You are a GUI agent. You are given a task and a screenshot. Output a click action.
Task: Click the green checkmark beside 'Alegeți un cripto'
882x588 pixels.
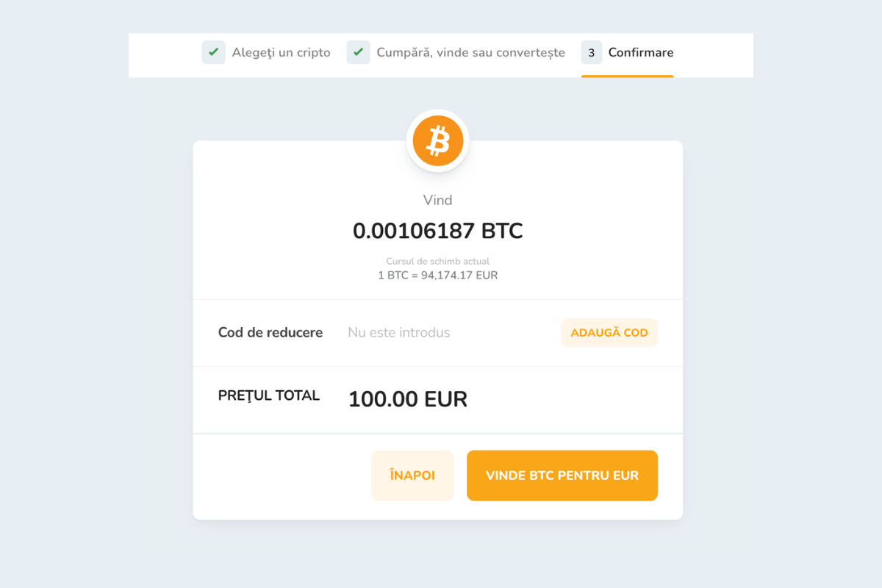click(x=213, y=52)
